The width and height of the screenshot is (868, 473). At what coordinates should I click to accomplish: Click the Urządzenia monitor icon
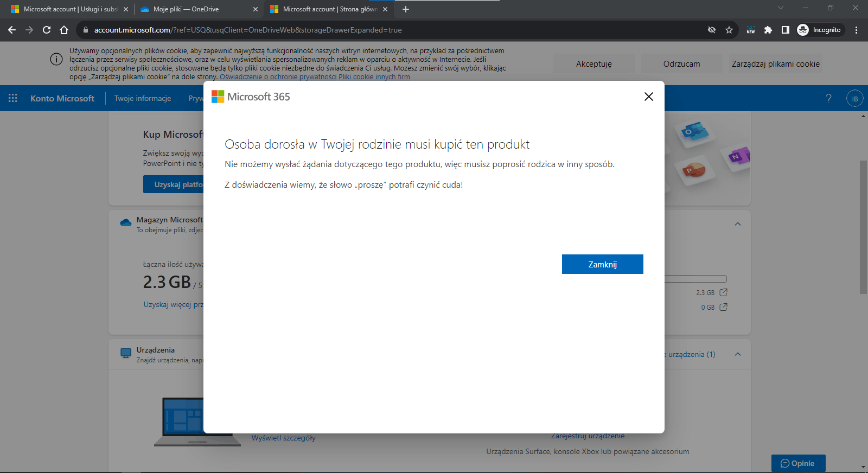(126, 353)
